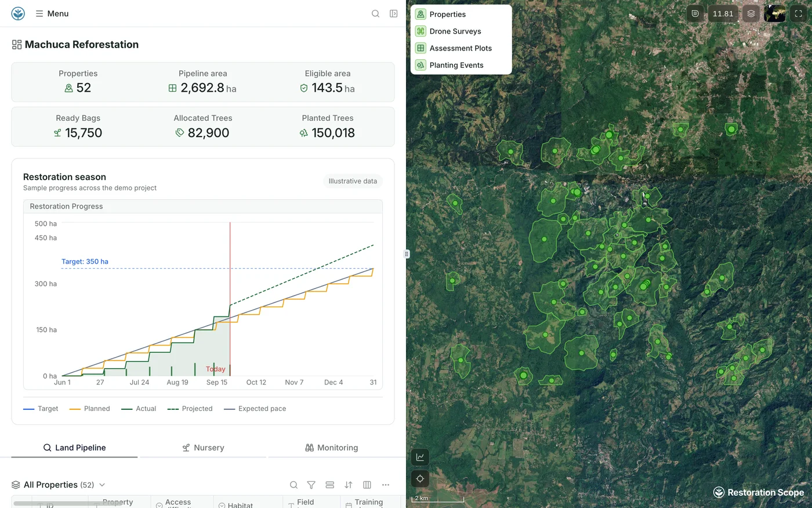
Task: Toggle the Planned legend series
Action: pyautogui.click(x=89, y=409)
